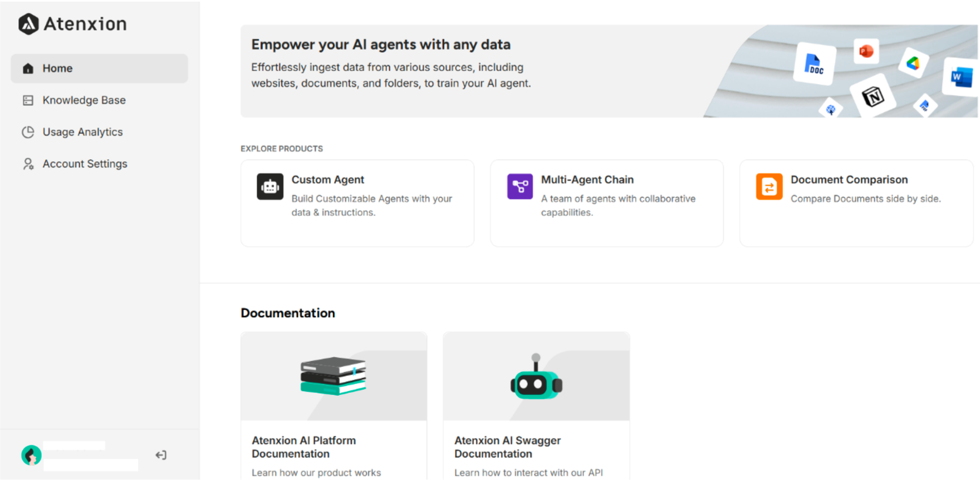
Task: Switch to the Knowledge Base section
Action: (x=84, y=100)
